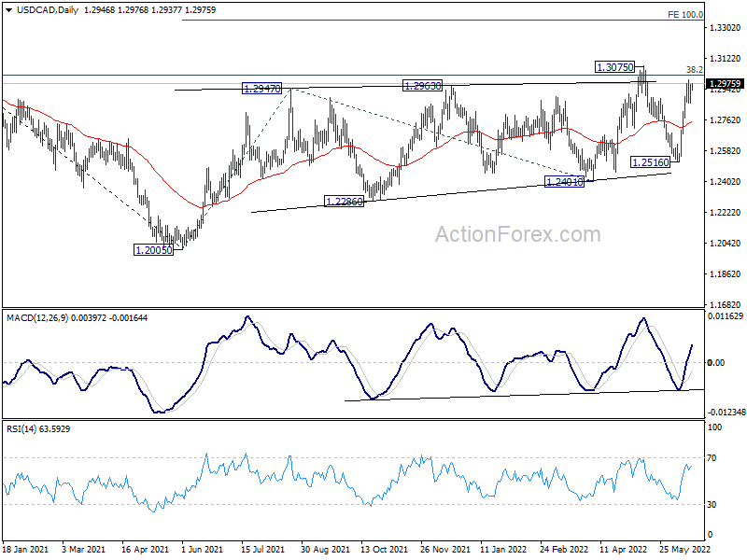747x560 pixels.
Task: Select the 1.30750 high price label
Action: pyautogui.click(x=615, y=67)
